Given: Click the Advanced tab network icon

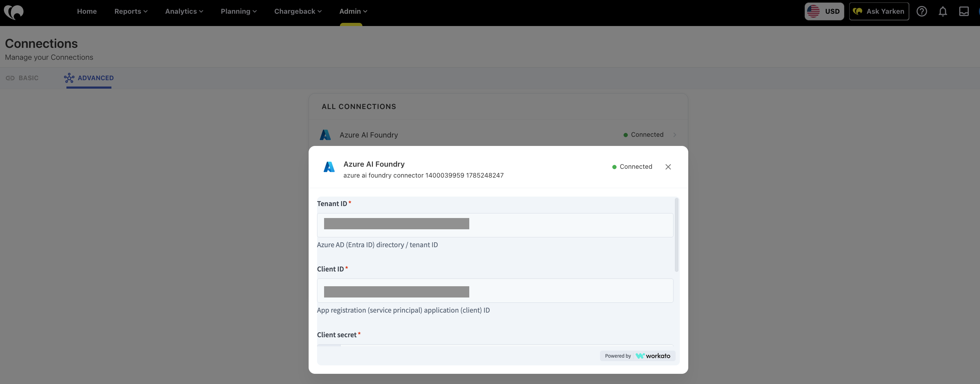Looking at the screenshot, I should tap(69, 78).
